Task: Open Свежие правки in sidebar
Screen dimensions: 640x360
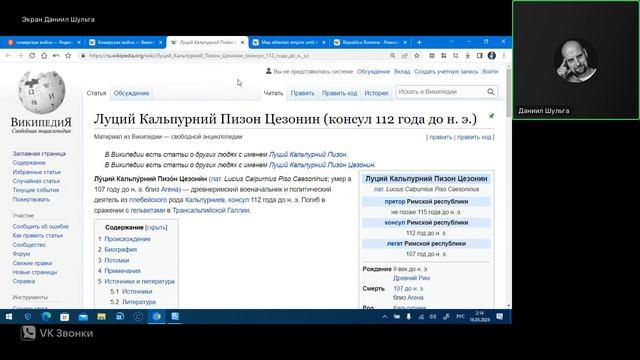Action: (x=32, y=263)
